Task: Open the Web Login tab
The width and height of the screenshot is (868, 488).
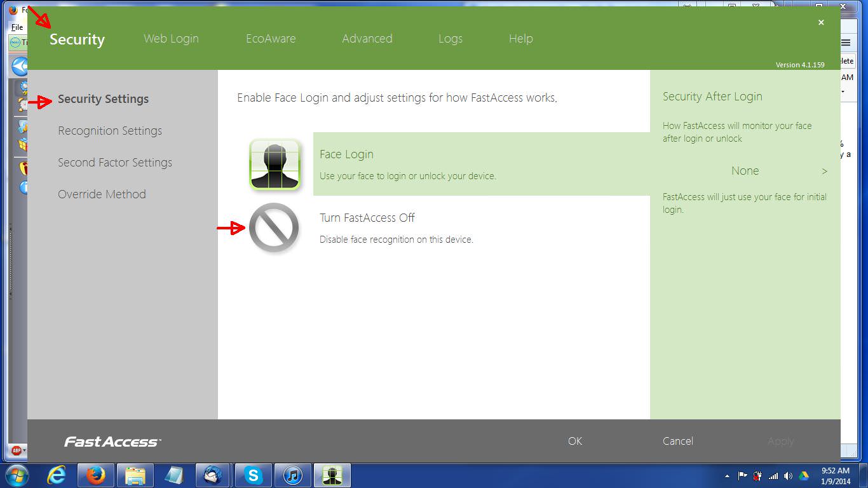Action: click(x=171, y=39)
